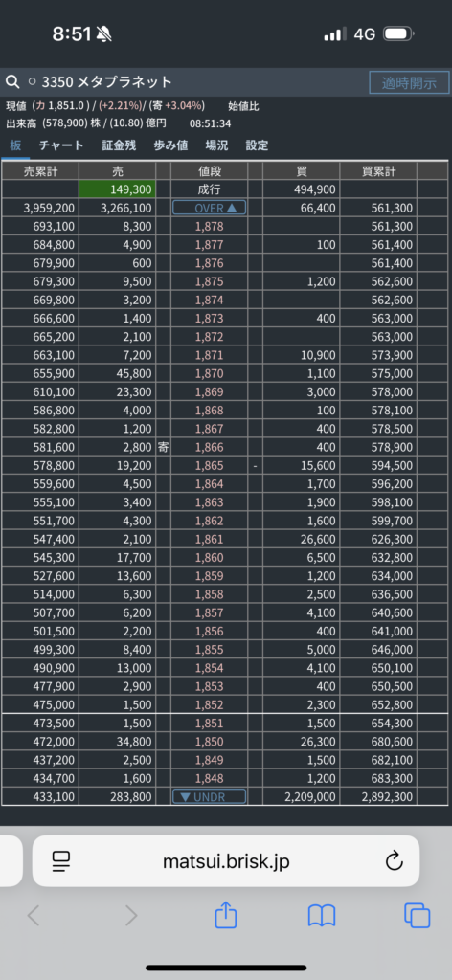Expand the UNDR price range button
This screenshot has height=980, width=452.
click(210, 797)
